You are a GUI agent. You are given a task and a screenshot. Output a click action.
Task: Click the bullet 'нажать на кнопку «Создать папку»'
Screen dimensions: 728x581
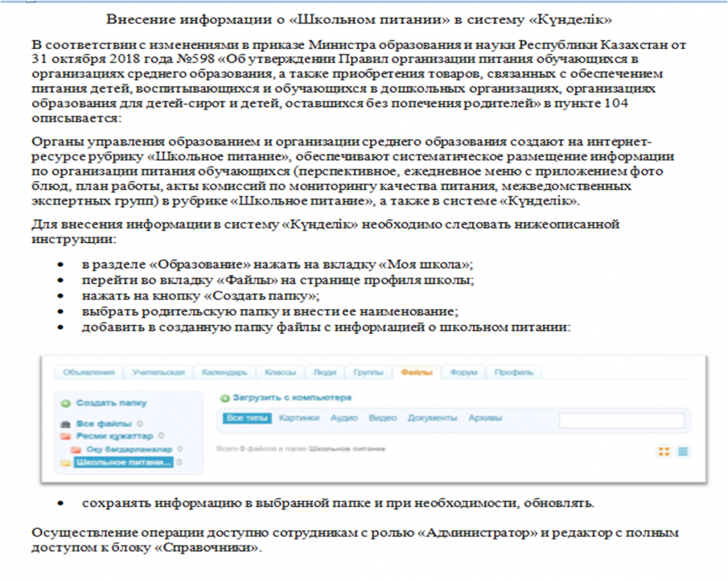coord(201,296)
